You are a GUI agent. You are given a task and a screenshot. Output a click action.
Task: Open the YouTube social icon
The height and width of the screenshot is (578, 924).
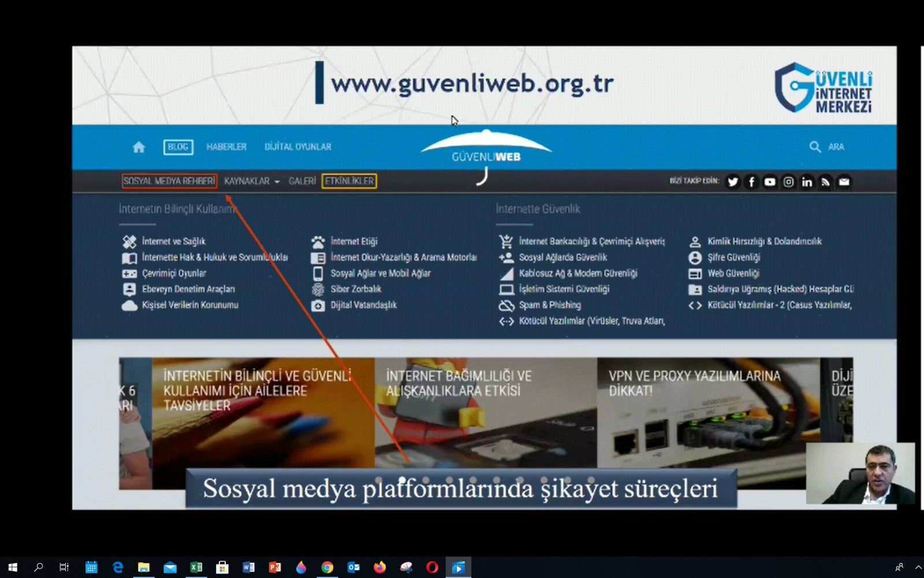click(770, 182)
